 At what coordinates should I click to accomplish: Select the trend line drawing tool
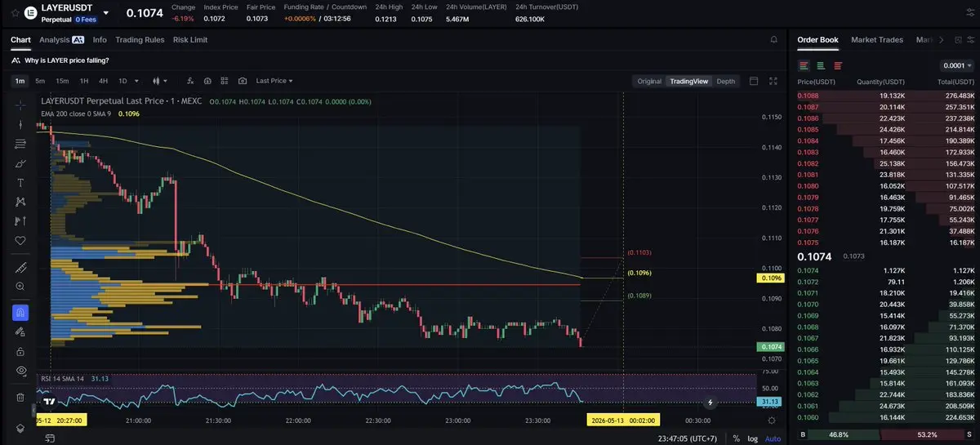[x=20, y=124]
